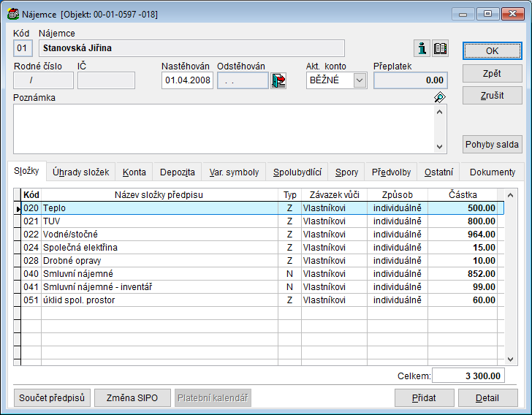Image resolution: width=532 pixels, height=415 pixels.
Task: Click the green info icon beside tenant name
Action: pos(422,49)
